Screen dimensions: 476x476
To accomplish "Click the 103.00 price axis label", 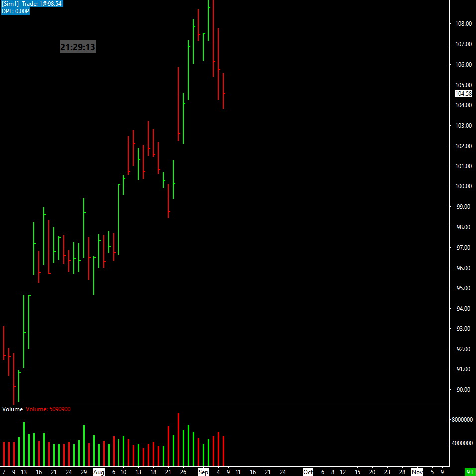I will [x=463, y=126].
